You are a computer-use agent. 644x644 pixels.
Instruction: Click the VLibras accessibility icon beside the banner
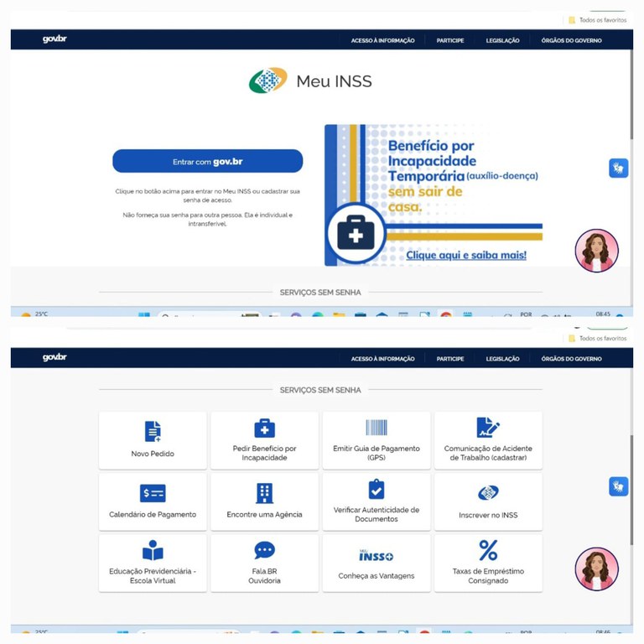point(618,168)
